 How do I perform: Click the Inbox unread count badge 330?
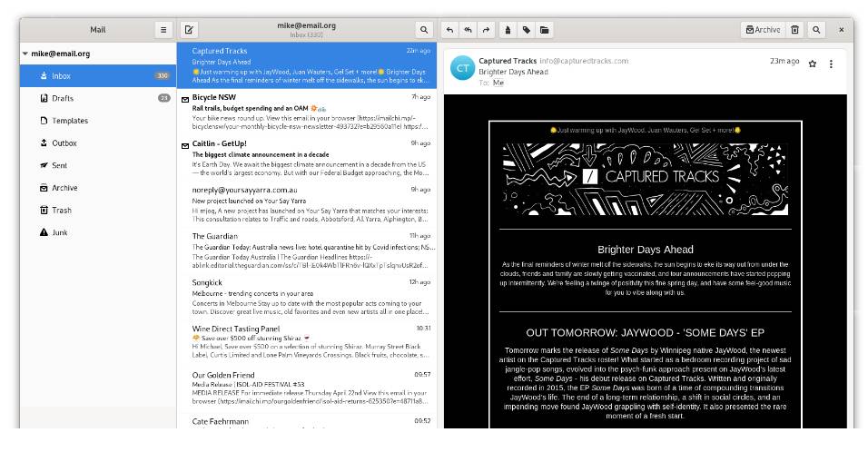click(x=163, y=76)
